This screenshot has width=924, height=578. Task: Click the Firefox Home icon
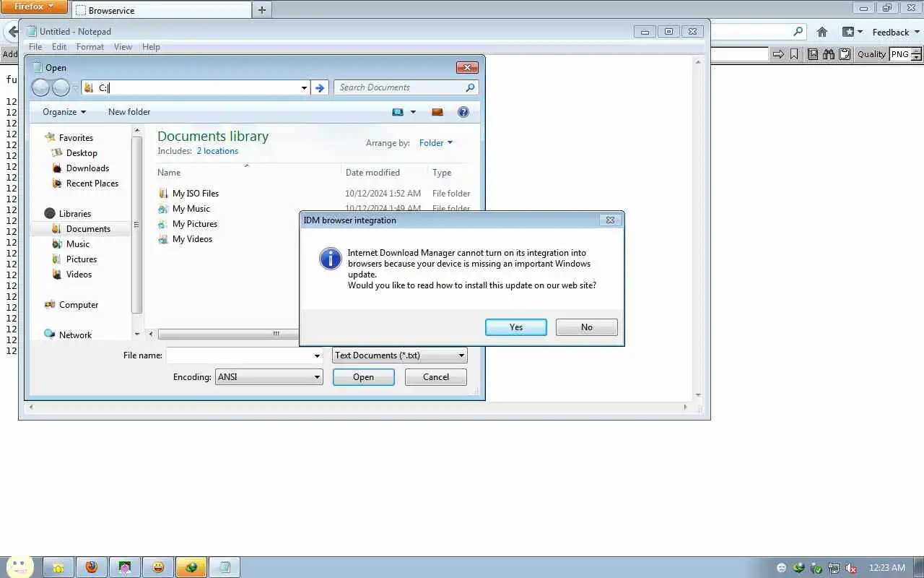[x=822, y=32]
